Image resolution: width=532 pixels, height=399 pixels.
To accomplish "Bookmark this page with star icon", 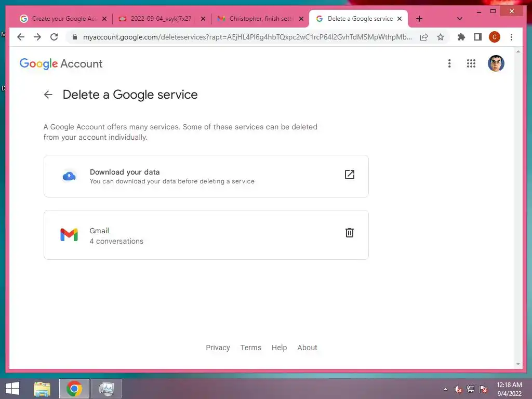I will tap(441, 37).
